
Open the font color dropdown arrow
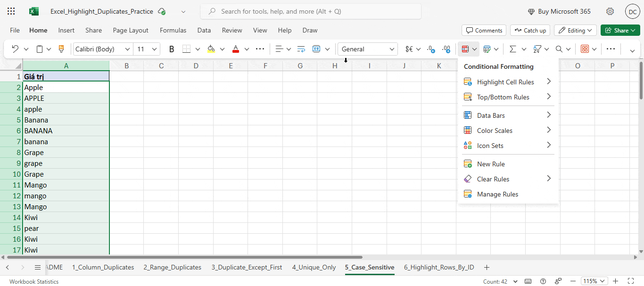point(247,49)
